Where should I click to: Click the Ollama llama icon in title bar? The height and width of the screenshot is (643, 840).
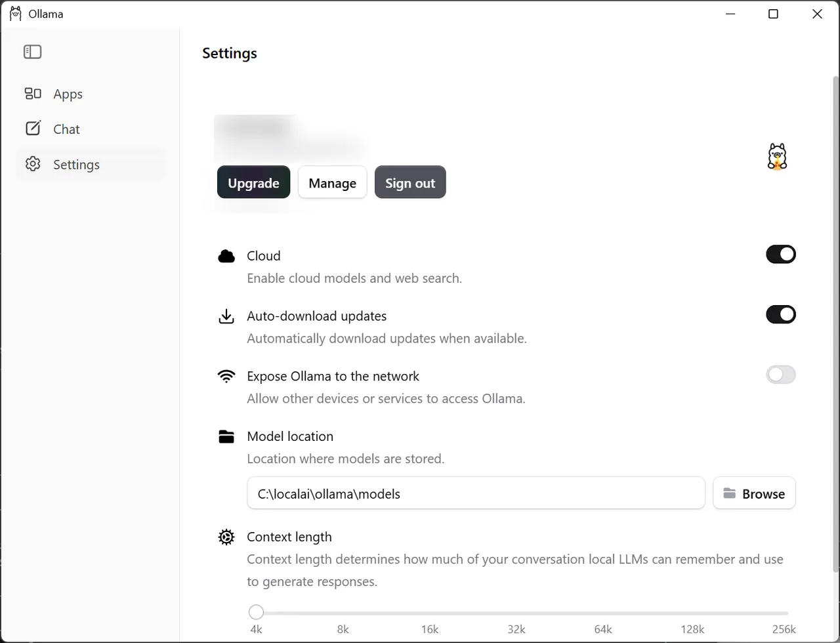coord(16,14)
